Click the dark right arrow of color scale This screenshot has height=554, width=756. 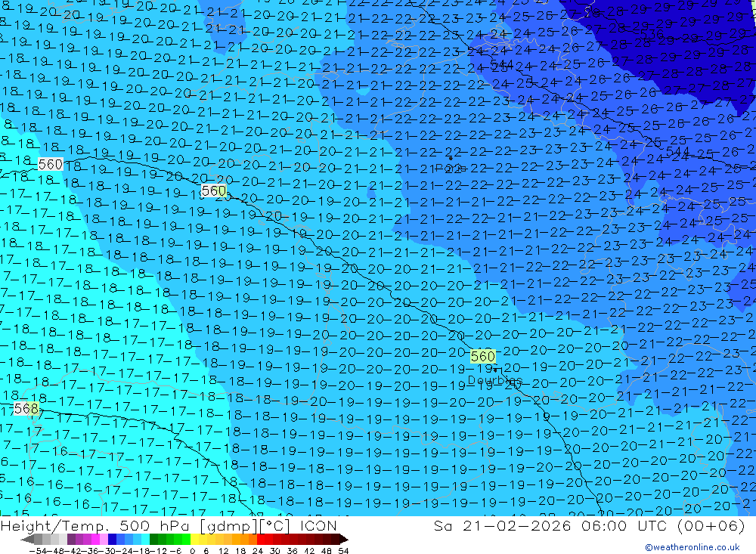coord(344,539)
